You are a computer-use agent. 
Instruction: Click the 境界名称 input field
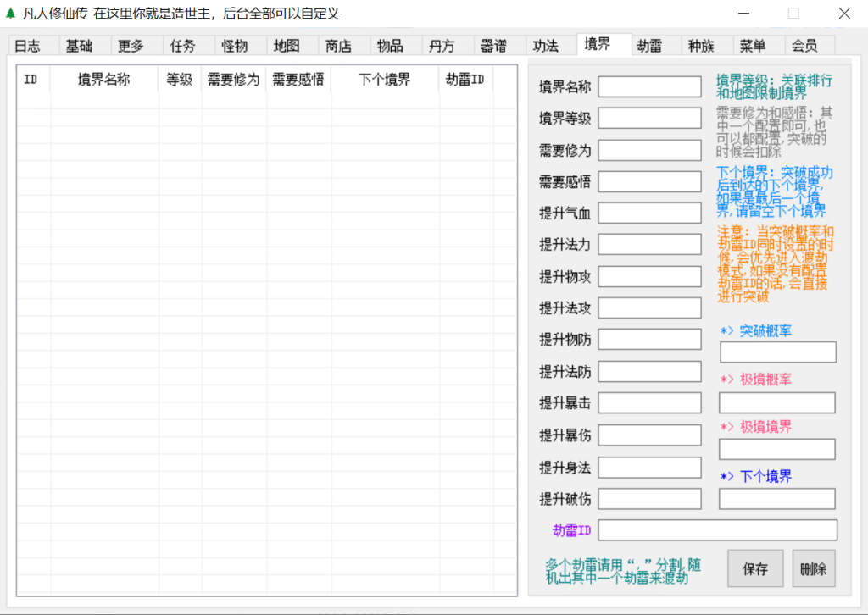650,86
